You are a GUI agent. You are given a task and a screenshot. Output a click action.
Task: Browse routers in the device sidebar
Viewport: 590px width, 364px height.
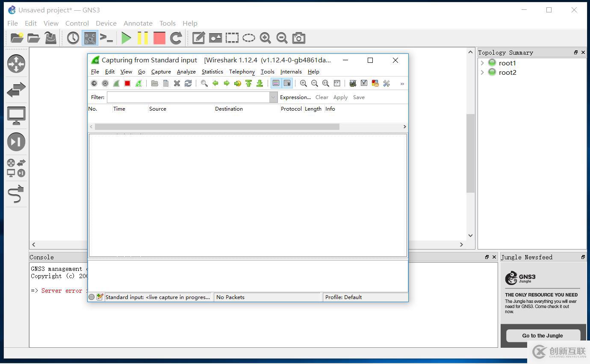(16, 64)
